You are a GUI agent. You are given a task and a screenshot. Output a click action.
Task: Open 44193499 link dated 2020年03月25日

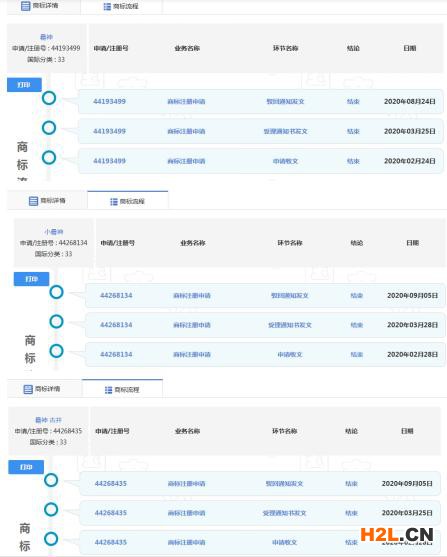tap(109, 131)
